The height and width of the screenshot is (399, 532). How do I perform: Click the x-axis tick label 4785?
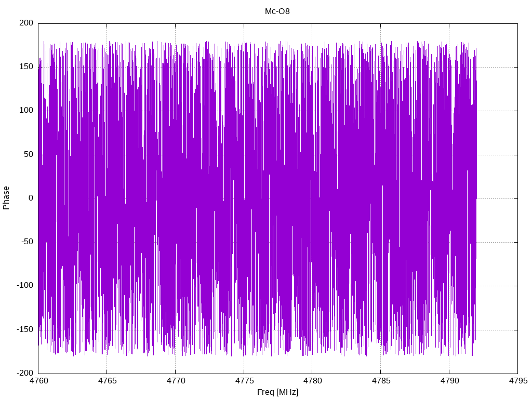coord(381,381)
